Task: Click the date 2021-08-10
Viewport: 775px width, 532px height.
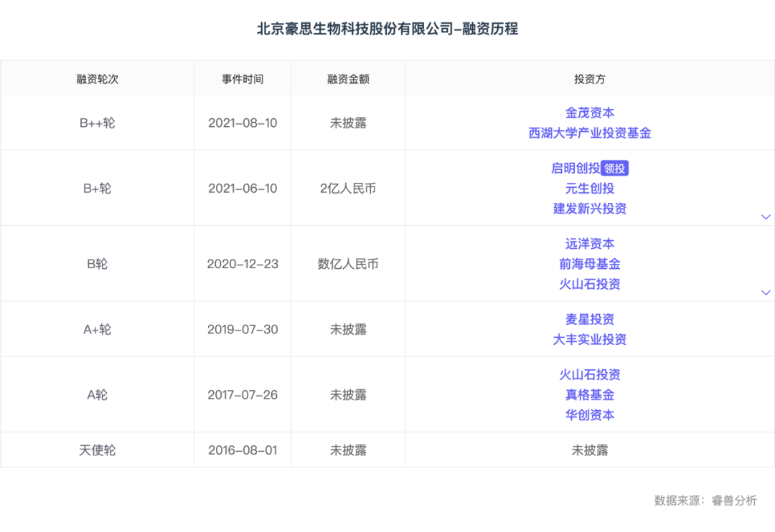Action: (x=243, y=123)
